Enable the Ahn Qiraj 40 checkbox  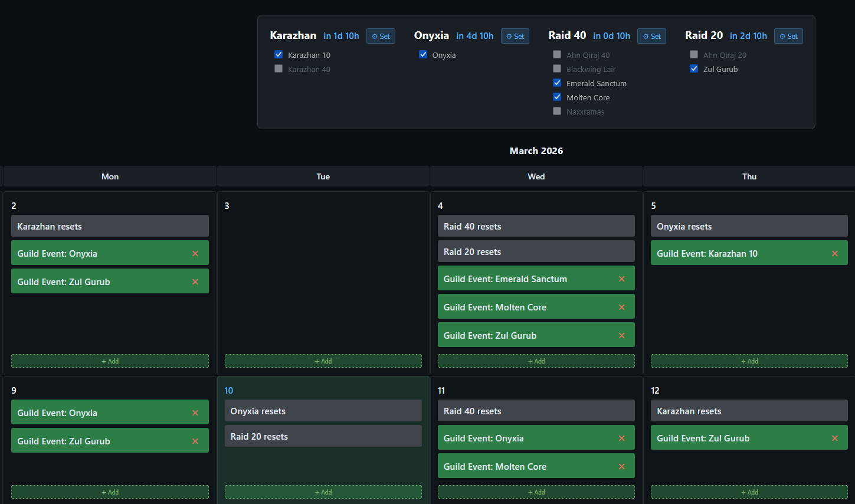coord(557,54)
